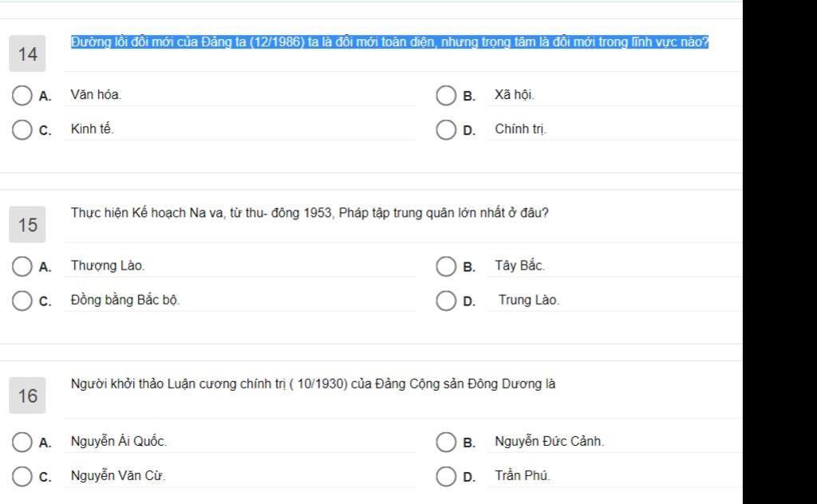Pick radio option D 'Chính trị'
Screen dimensions: 817x504
point(446,130)
